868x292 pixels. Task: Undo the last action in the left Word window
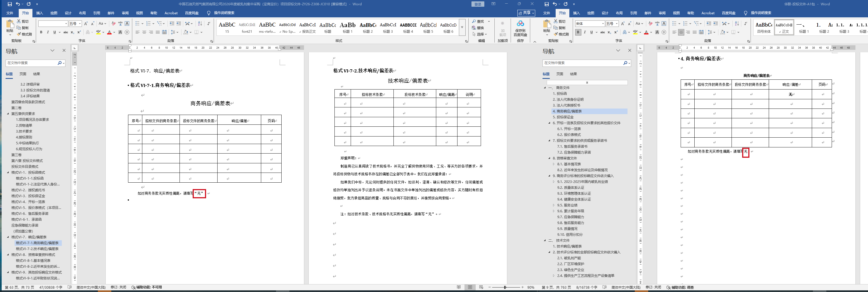coord(18,4)
